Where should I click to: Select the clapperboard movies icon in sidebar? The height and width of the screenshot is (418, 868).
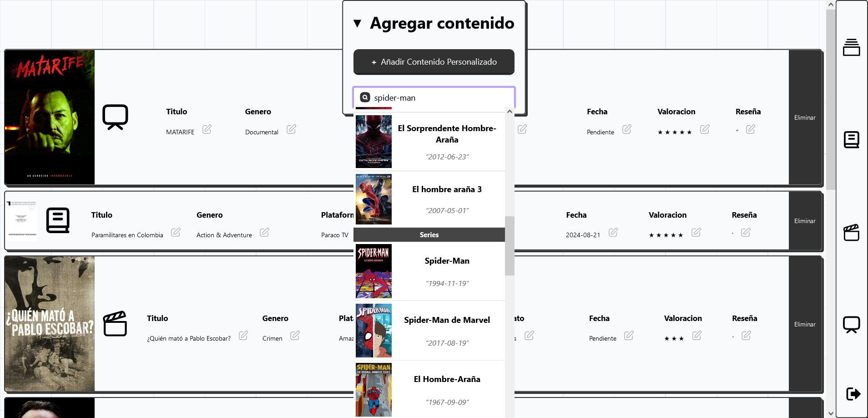point(851,232)
